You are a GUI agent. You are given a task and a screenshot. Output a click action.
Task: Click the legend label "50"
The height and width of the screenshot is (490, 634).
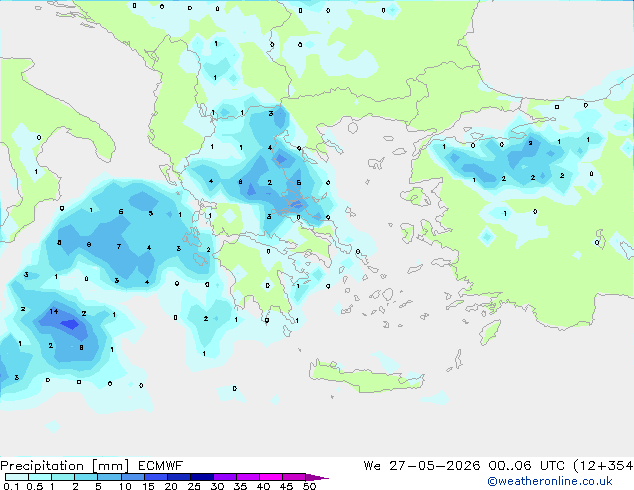pyautogui.click(x=310, y=486)
